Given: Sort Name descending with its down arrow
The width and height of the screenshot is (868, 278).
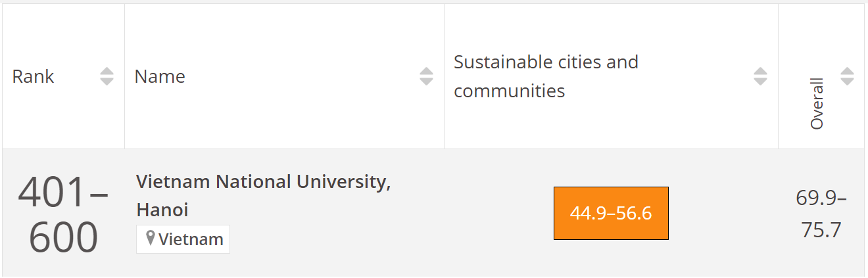Looking at the screenshot, I should (x=426, y=81).
